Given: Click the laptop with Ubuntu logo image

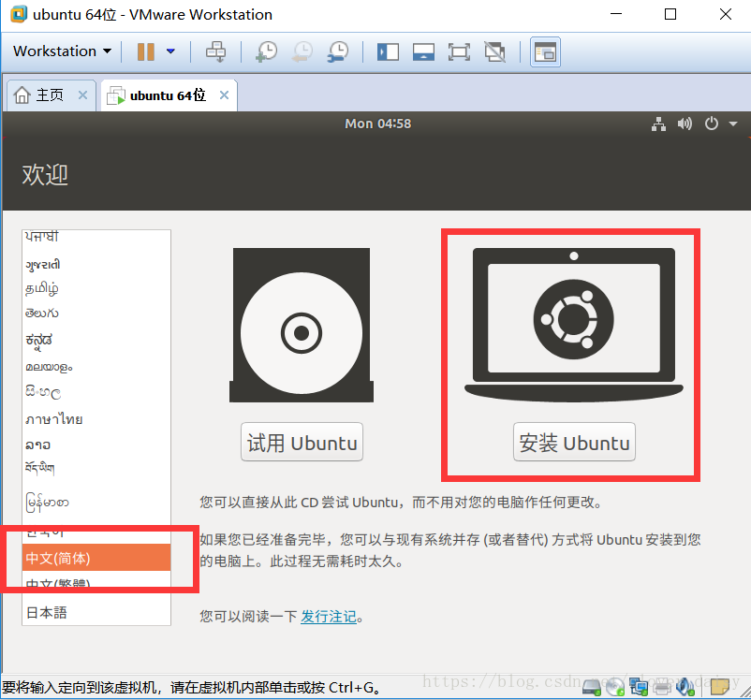Looking at the screenshot, I should [x=574, y=325].
